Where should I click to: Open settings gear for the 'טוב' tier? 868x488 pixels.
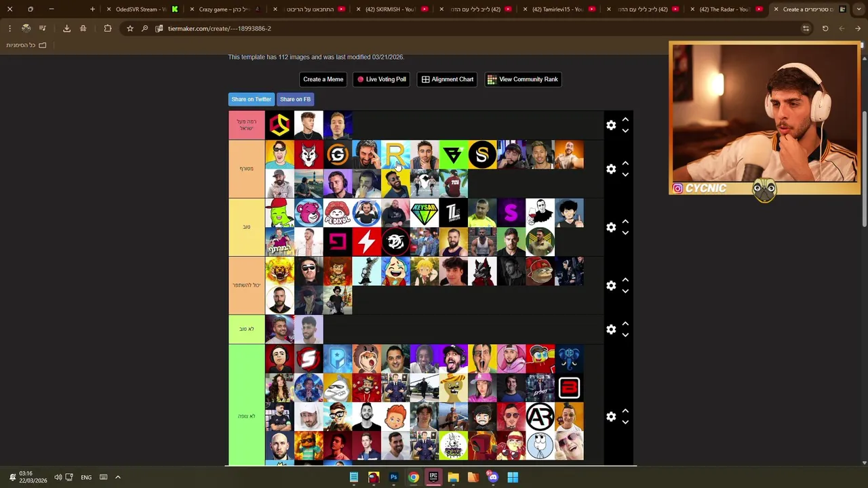tap(611, 227)
